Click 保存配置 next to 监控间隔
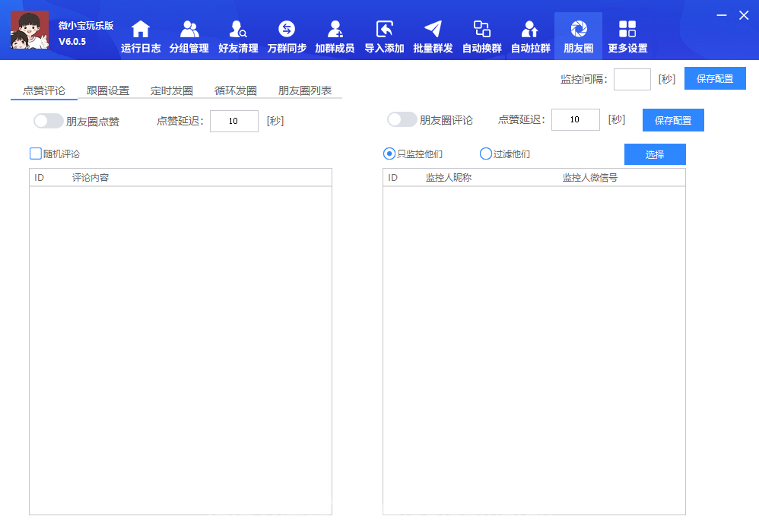The width and height of the screenshot is (759, 532). (715, 79)
